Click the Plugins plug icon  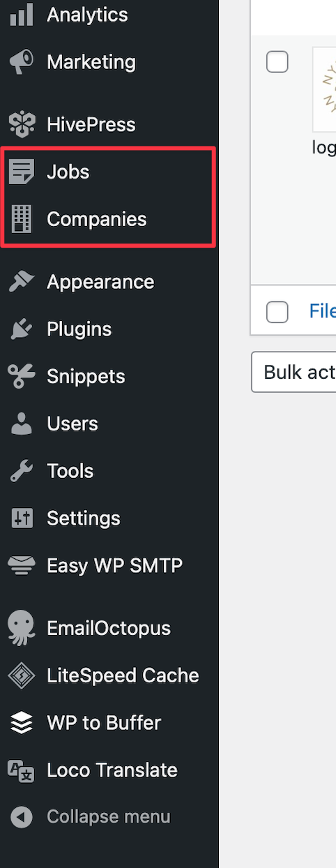click(22, 329)
